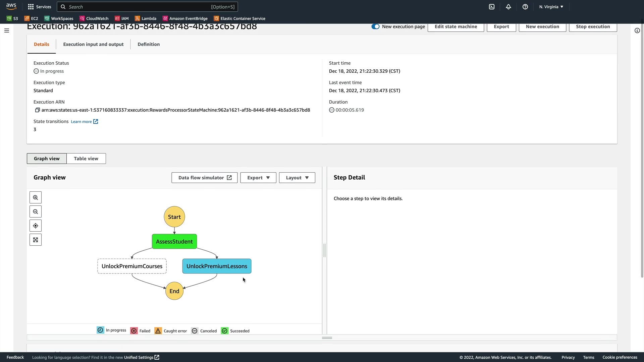This screenshot has width=644, height=362.
Task: Open the N. Virginia region selector
Action: 551,7
